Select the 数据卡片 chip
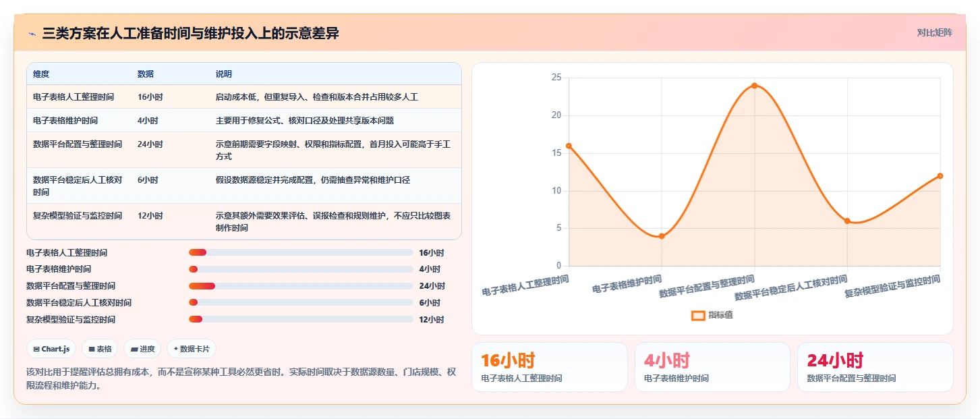This screenshot has width=980, height=419. click(x=192, y=349)
